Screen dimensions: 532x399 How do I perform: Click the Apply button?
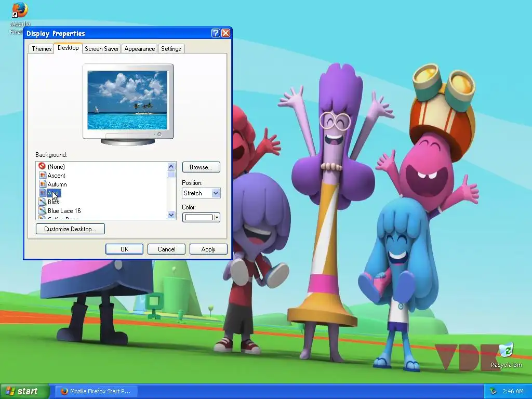(x=208, y=249)
